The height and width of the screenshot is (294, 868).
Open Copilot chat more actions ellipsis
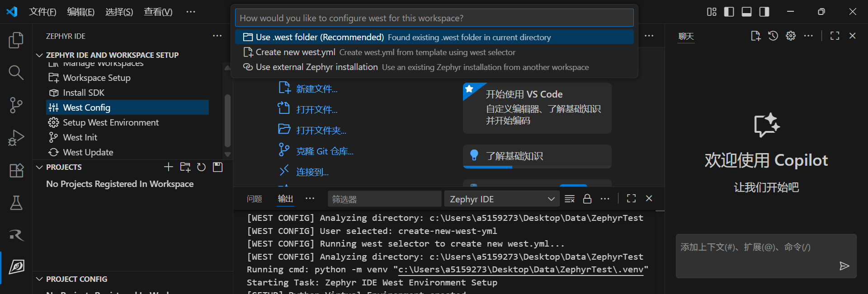click(808, 36)
